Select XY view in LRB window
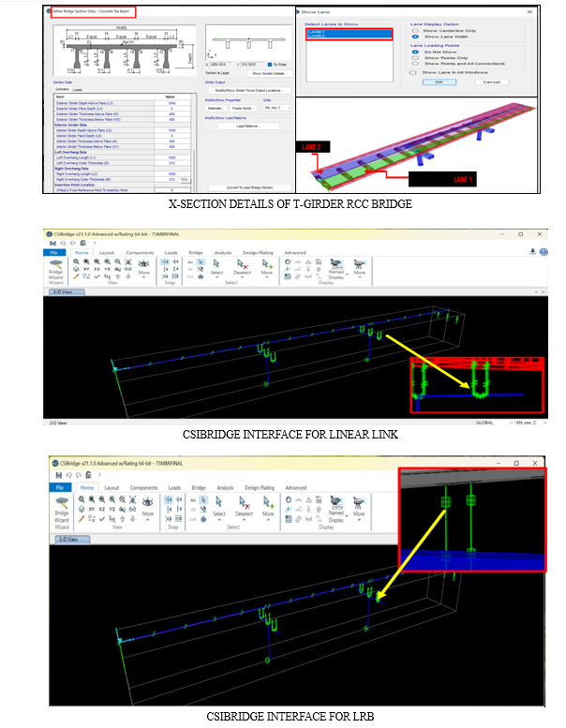This screenshot has height=728, width=566. coord(92,509)
